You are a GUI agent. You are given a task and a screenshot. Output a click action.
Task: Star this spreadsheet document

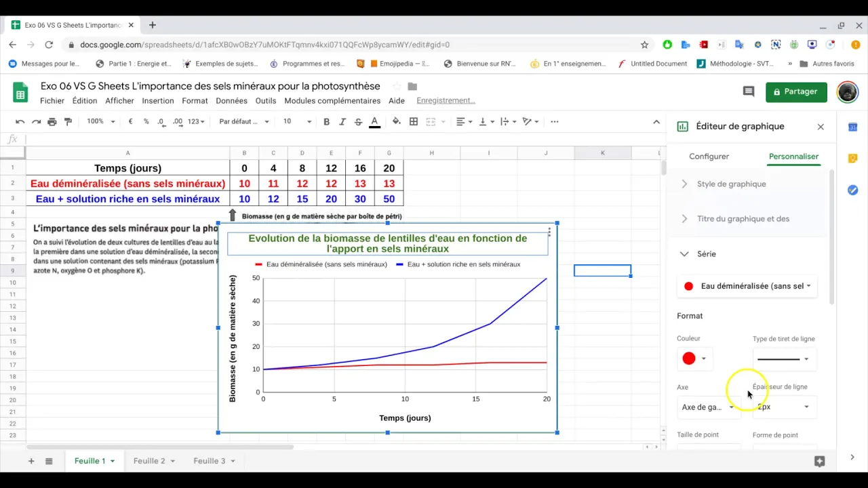point(397,86)
